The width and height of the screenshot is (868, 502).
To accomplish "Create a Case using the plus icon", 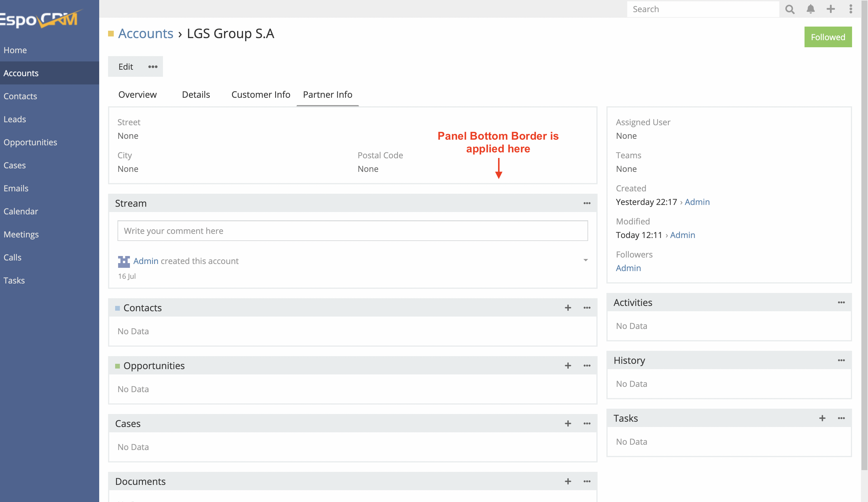I will point(568,423).
